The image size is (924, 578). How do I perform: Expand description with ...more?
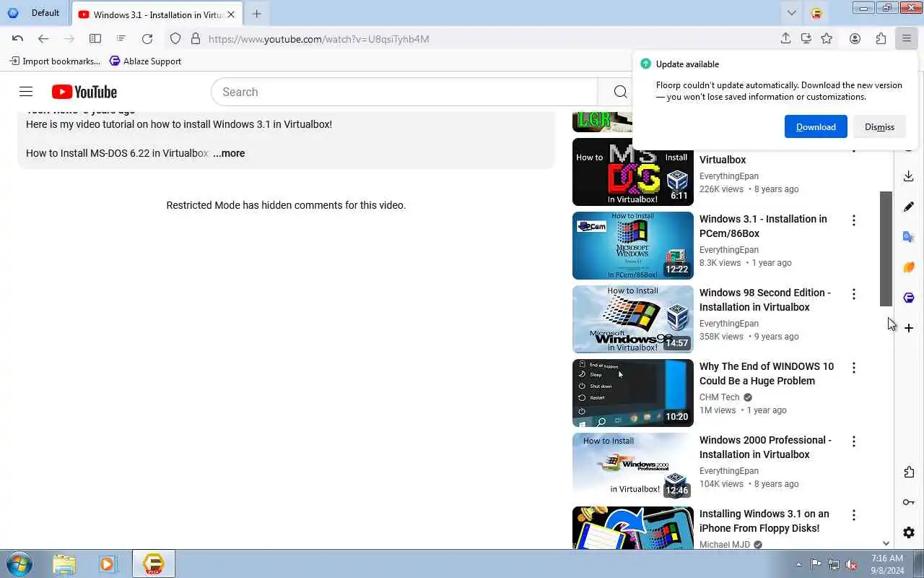pyautogui.click(x=229, y=153)
